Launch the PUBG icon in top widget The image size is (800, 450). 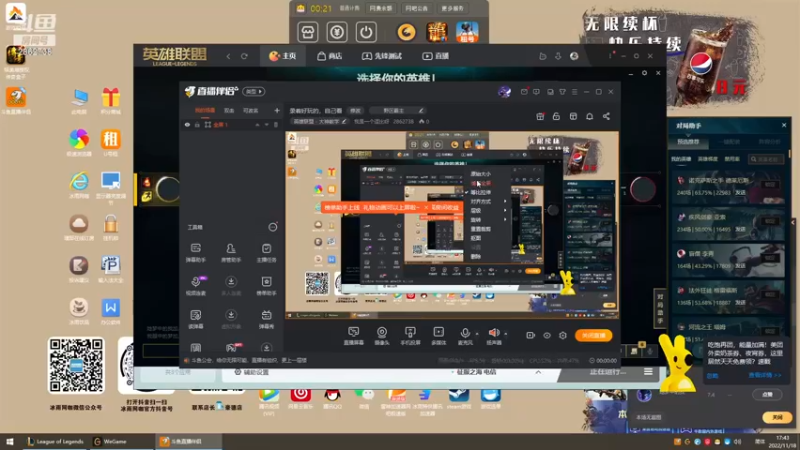pyautogui.click(x=467, y=32)
